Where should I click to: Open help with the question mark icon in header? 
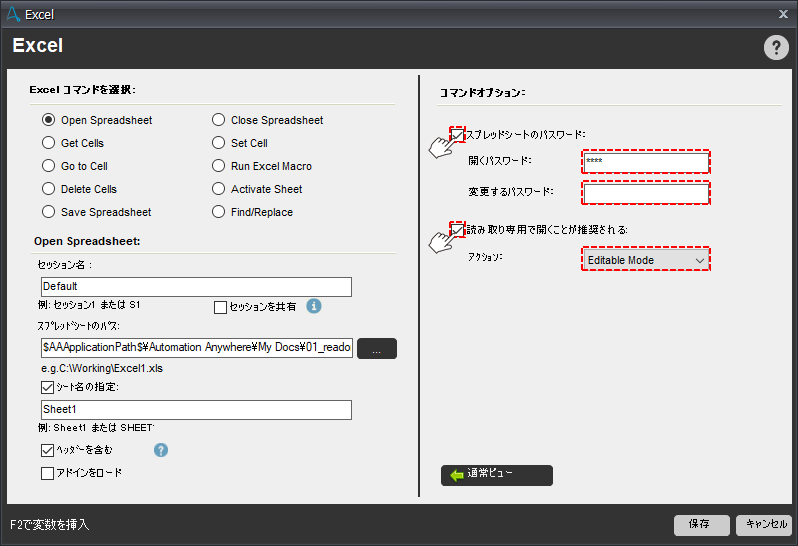[776, 48]
